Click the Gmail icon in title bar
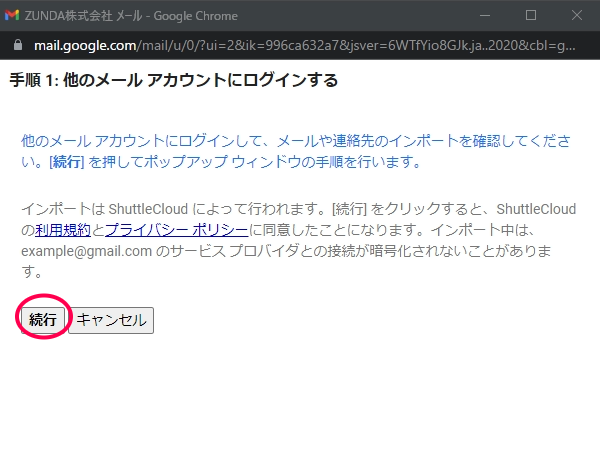 point(12,15)
